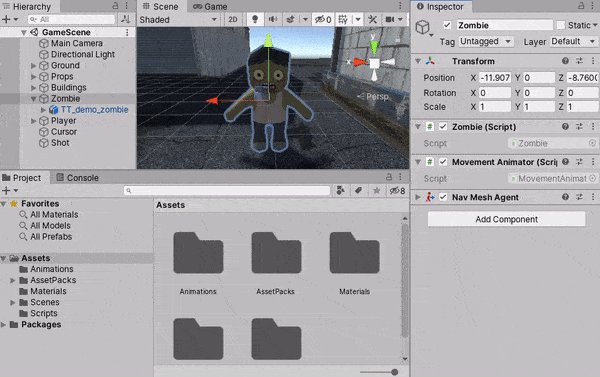Select Main Camera in Hierarchy
Screen dimensions: 600x377
point(77,43)
